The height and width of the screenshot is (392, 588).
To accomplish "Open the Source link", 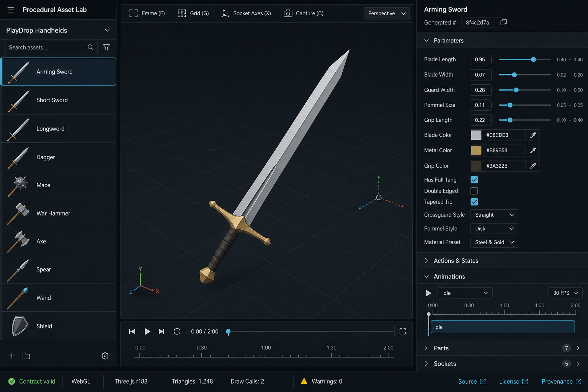I will tap(472, 382).
